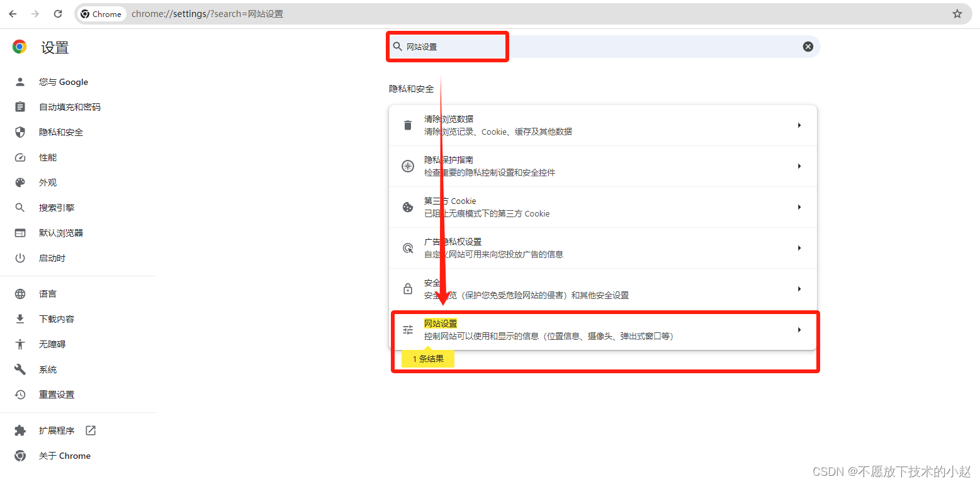Image resolution: width=980 pixels, height=484 pixels.
Task: Click the 广告隐私权设置 row title
Action: [453, 242]
